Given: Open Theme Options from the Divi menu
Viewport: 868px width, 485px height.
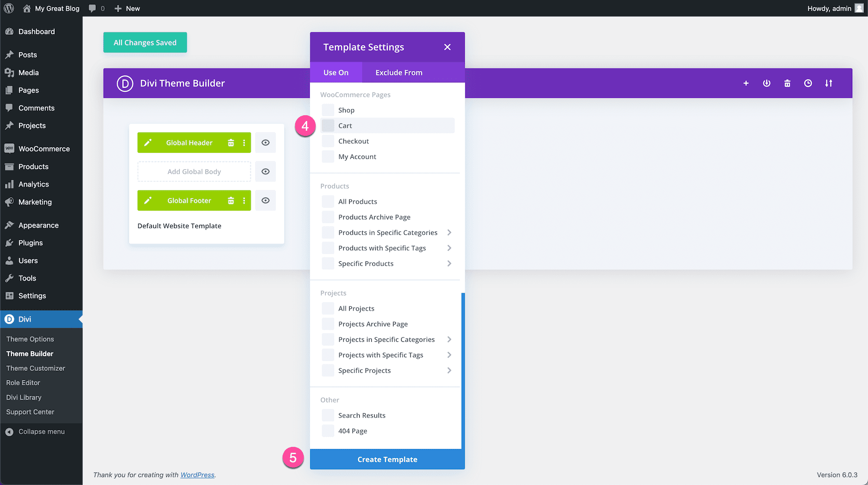Looking at the screenshot, I should coord(30,339).
